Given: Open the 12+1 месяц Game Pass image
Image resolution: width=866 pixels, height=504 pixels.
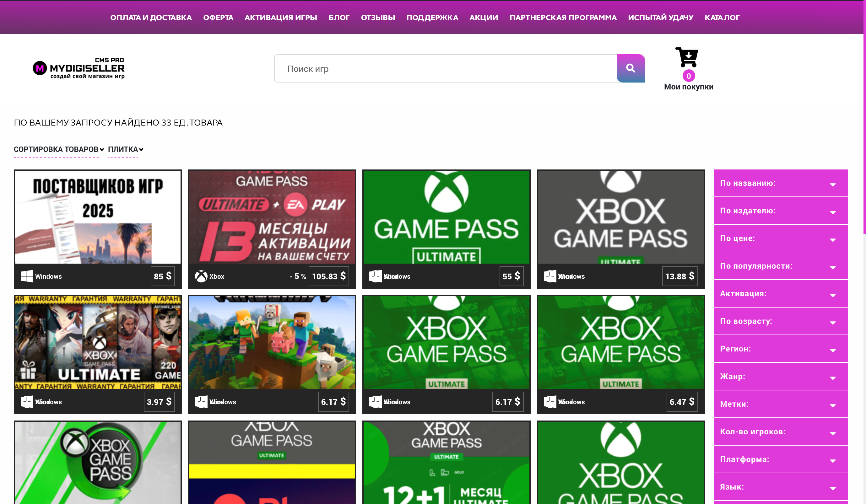Looking at the screenshot, I should click(x=446, y=463).
